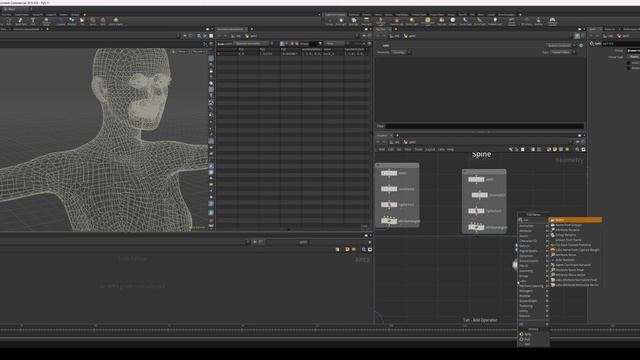The image size is (640, 360).
Task: Toggle the bottom display option on viewport sidebar
Action: [x=211, y=225]
